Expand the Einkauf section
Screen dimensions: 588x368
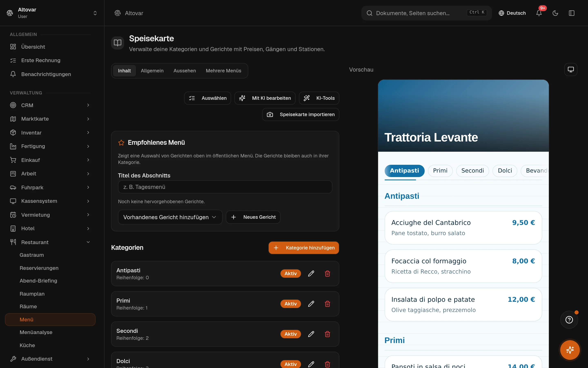pyautogui.click(x=50, y=160)
